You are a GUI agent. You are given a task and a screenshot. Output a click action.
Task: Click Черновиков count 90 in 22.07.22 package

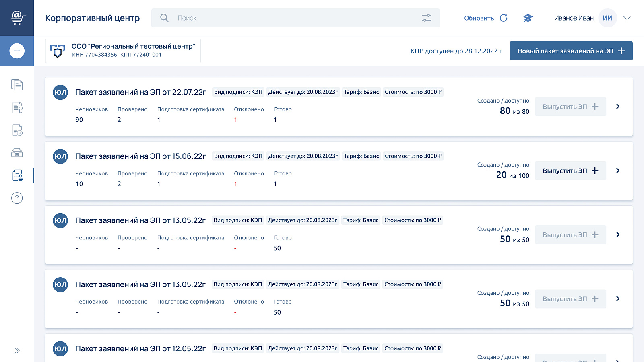click(79, 120)
